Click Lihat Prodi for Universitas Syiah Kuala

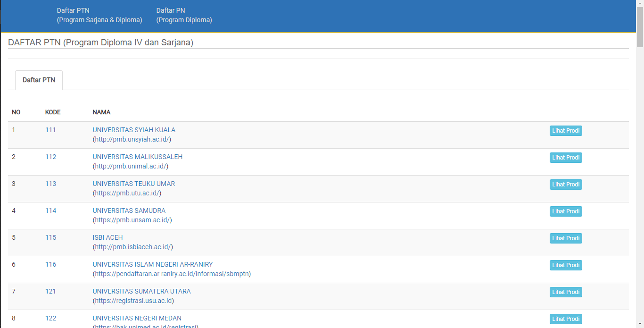tap(566, 131)
